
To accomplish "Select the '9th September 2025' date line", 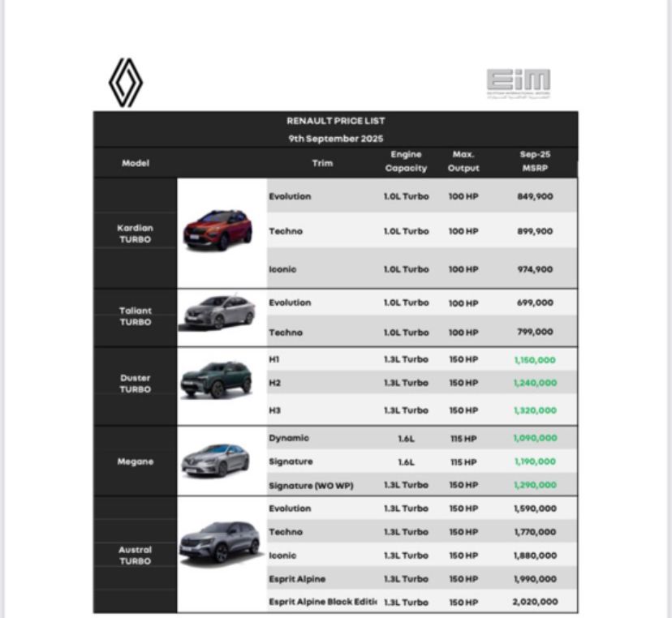I will 335,139.
